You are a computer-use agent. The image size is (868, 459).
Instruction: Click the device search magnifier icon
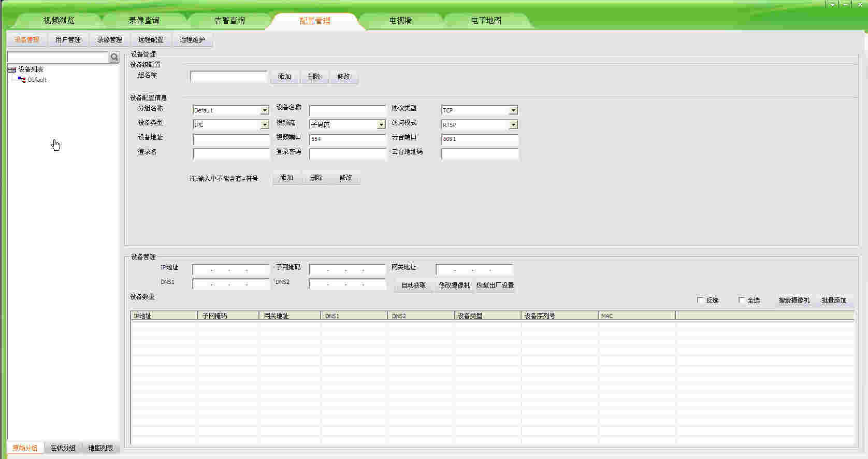114,58
